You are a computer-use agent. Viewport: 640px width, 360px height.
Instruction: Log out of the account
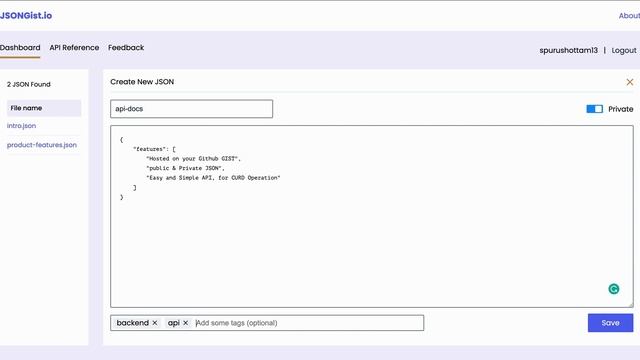[x=624, y=51]
